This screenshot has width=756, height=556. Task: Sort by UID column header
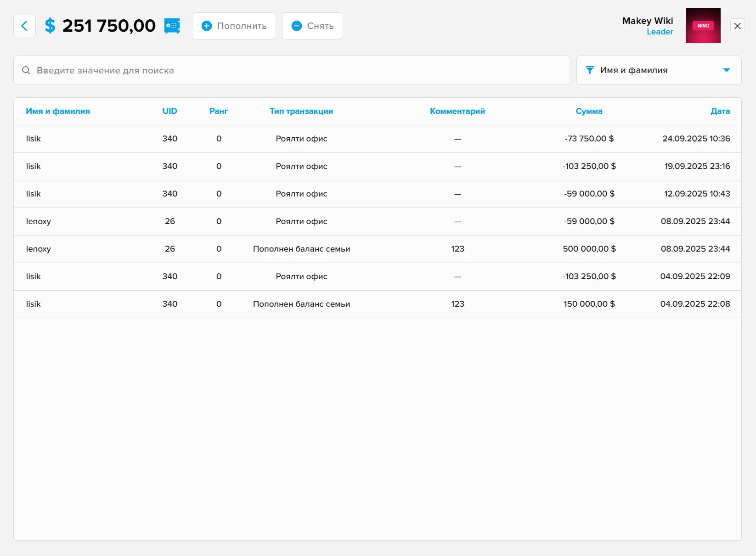pyautogui.click(x=169, y=111)
